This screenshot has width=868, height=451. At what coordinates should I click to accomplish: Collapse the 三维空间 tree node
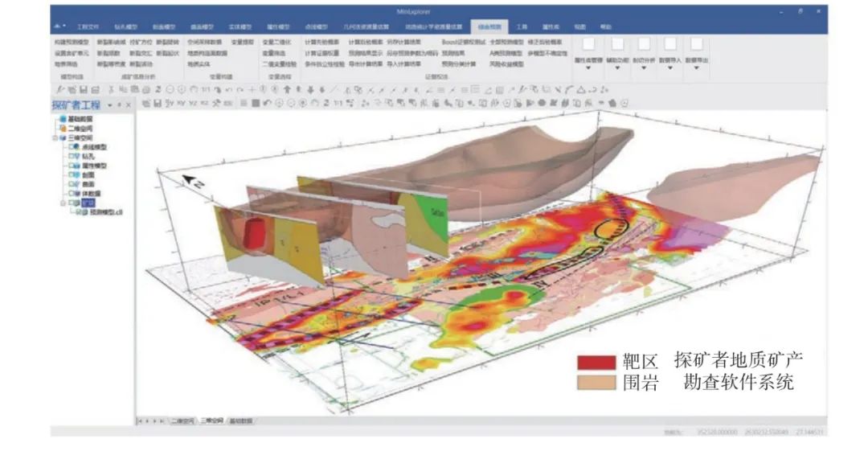coord(55,138)
